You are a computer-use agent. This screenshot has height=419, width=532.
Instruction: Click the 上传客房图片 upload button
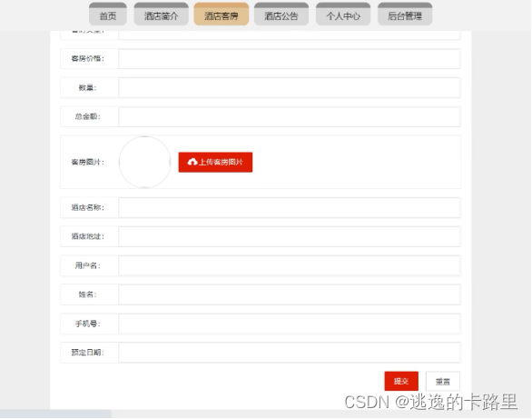coord(215,163)
